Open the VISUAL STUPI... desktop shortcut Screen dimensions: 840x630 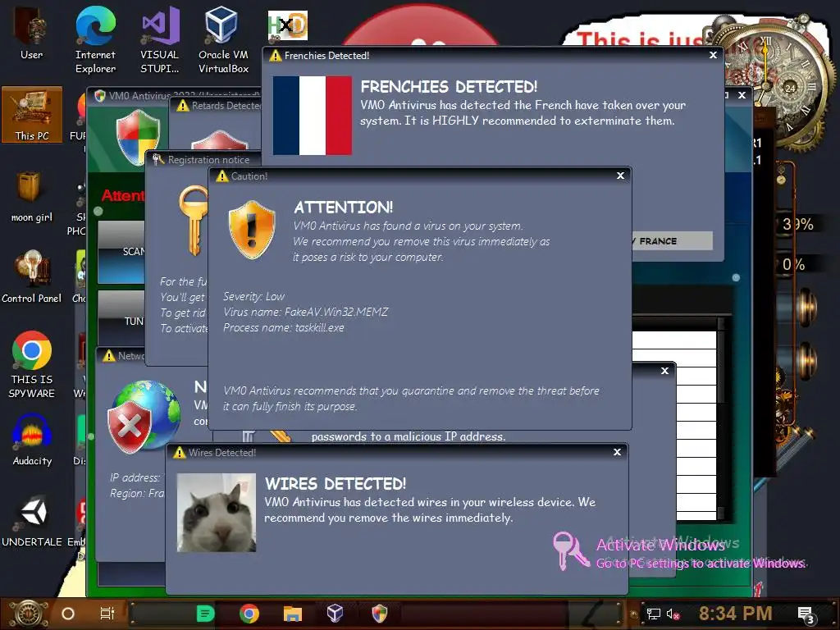160,39
